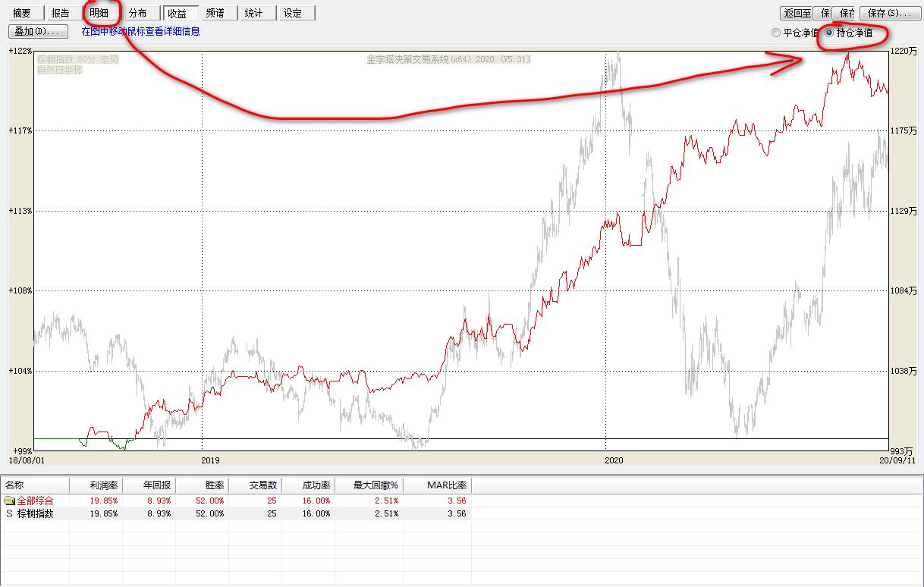Click the 2020 date axis label

pos(614,460)
